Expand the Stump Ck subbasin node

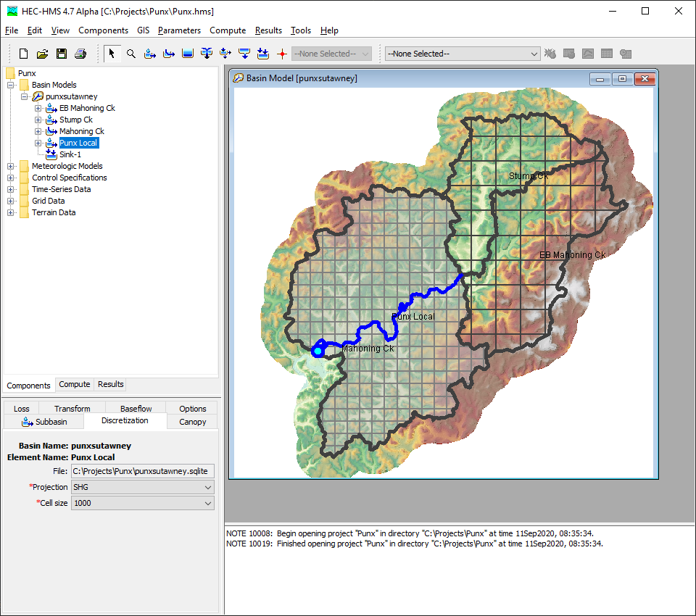coord(38,120)
